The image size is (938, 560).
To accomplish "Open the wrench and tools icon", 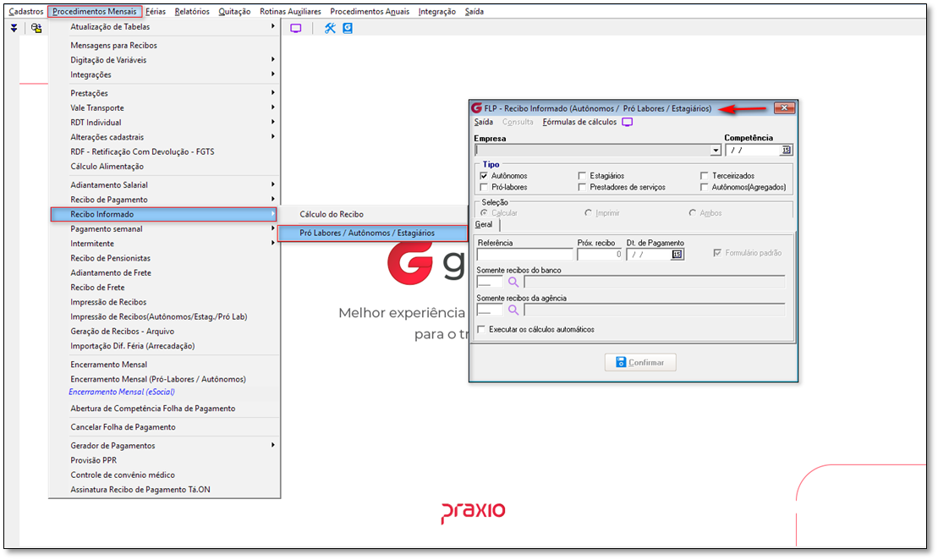I will click(x=330, y=28).
